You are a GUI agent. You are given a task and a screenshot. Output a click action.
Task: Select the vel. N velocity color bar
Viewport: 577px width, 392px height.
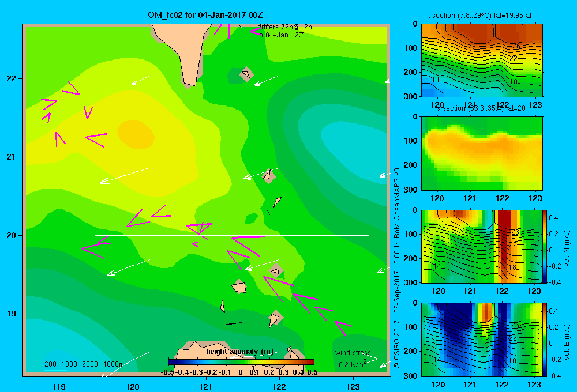[545, 246]
